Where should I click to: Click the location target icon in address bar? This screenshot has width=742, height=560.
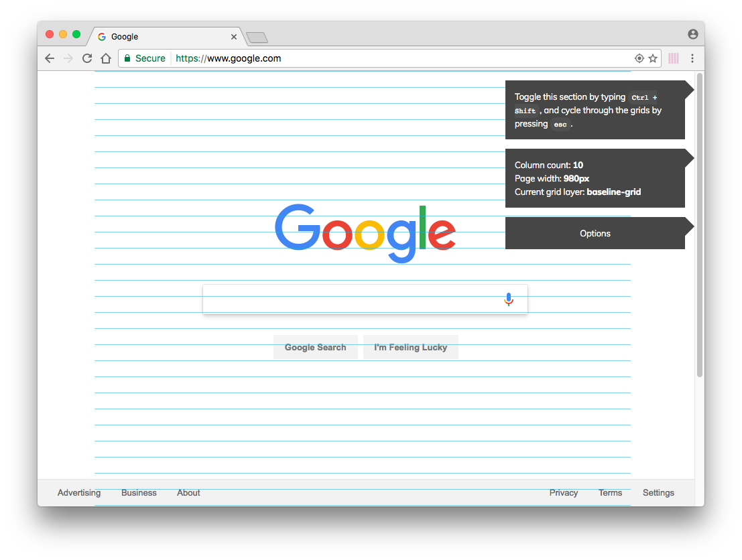pyautogui.click(x=639, y=58)
